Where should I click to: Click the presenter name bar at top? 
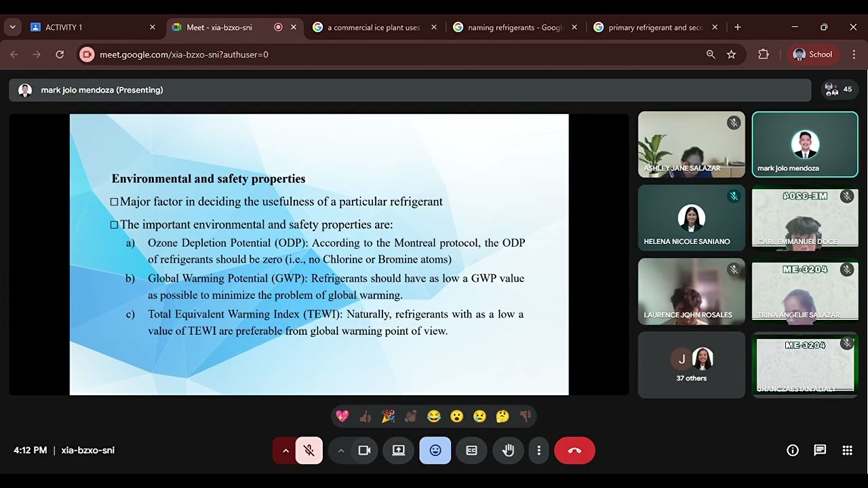click(410, 89)
